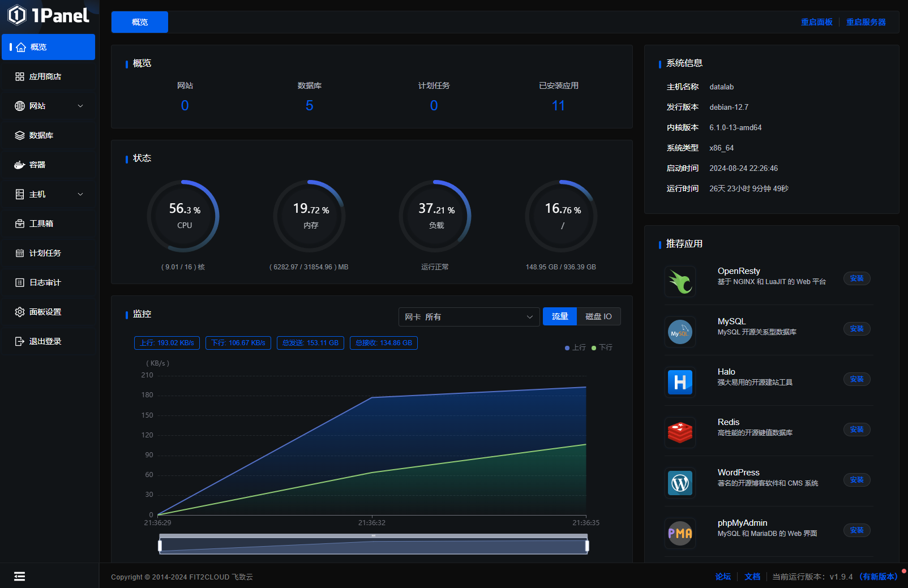Toggle the upstream (上行) chart legend
The image size is (908, 588).
[x=575, y=347]
